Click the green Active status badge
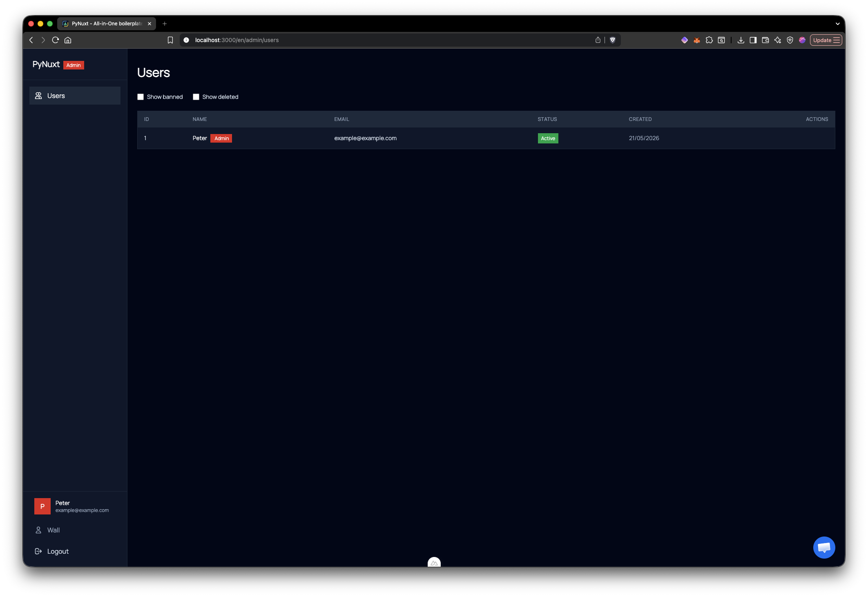The width and height of the screenshot is (868, 597). (548, 139)
